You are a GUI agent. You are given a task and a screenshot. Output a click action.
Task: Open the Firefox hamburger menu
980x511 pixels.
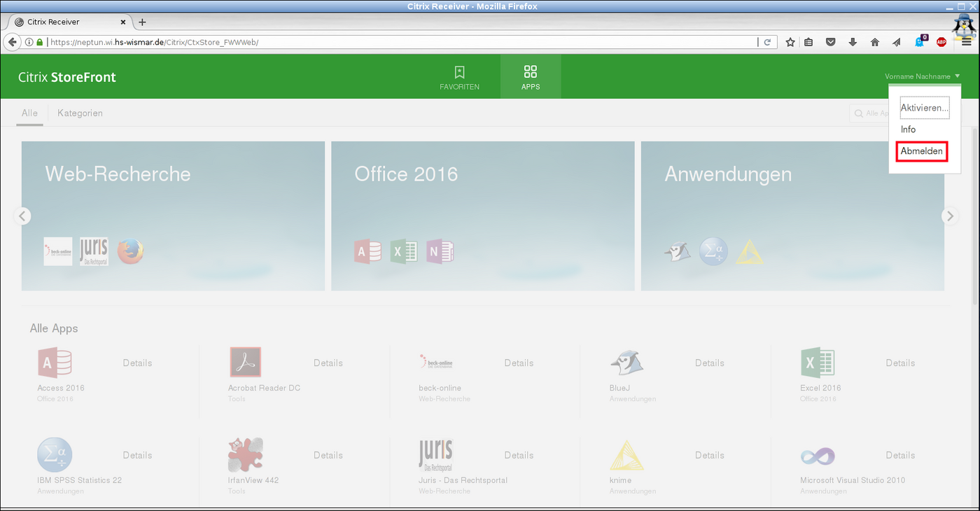[966, 42]
